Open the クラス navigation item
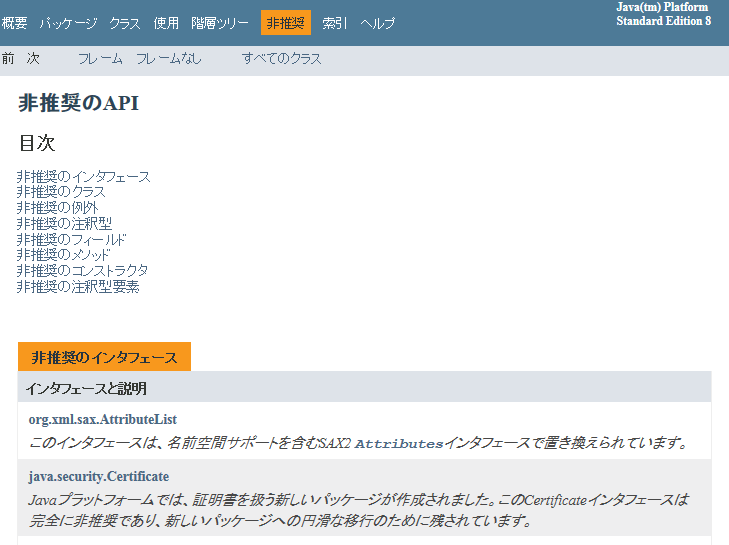 coord(125,23)
